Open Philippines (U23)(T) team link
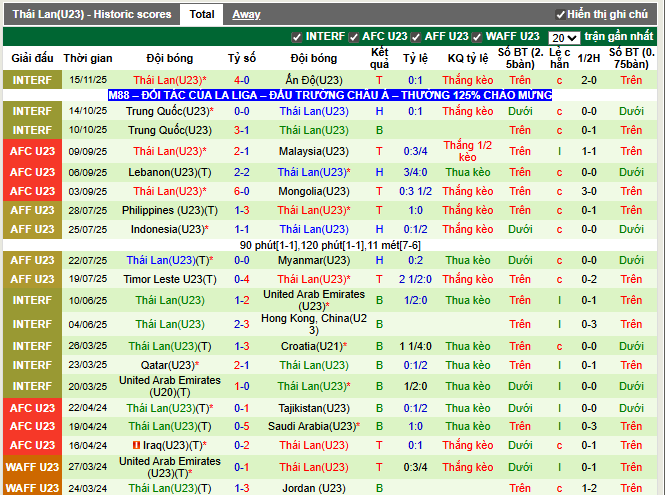The image size is (665, 495). [170, 210]
